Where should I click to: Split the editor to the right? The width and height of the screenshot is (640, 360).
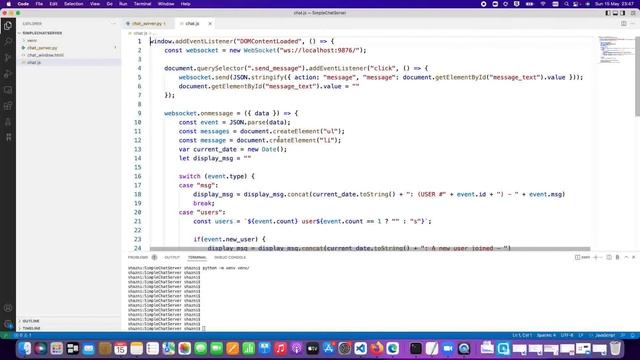[x=624, y=24]
